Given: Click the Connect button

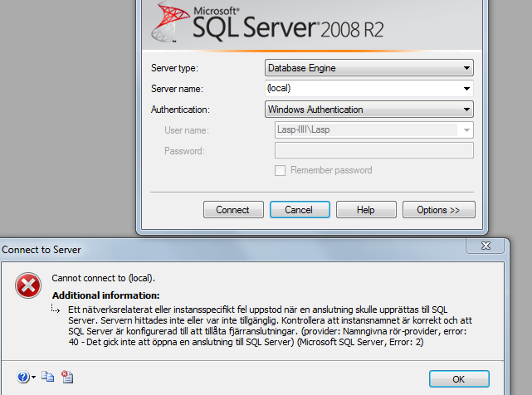Looking at the screenshot, I should [x=233, y=210].
